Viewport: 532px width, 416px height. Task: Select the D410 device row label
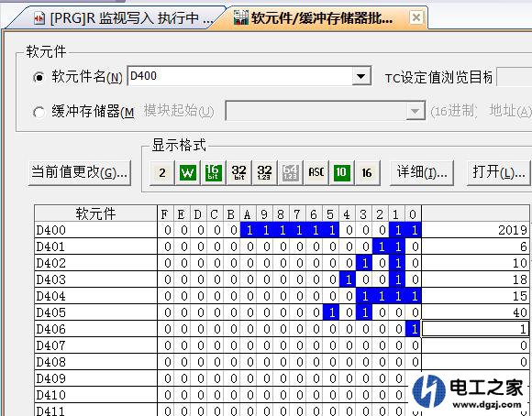[x=96, y=395]
